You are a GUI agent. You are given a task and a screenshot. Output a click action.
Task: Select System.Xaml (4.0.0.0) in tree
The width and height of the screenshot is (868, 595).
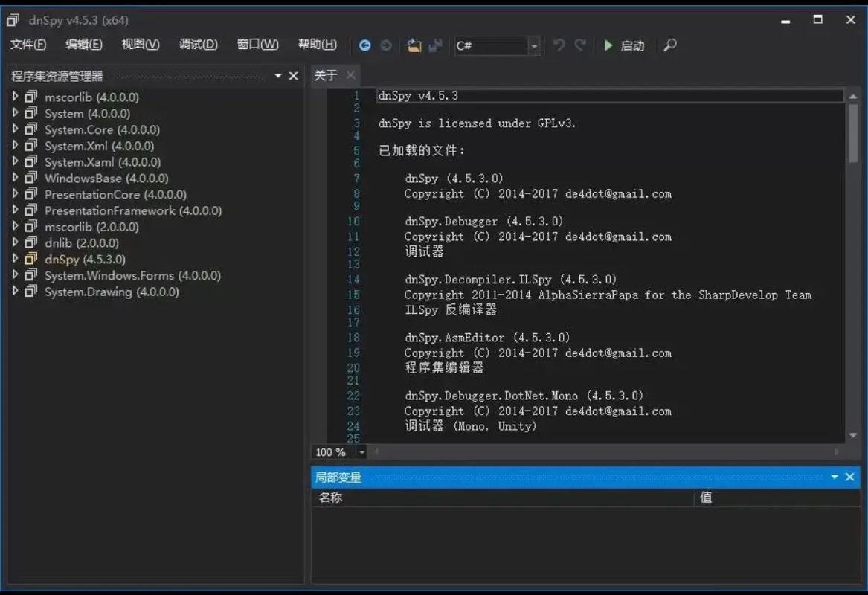[103, 162]
